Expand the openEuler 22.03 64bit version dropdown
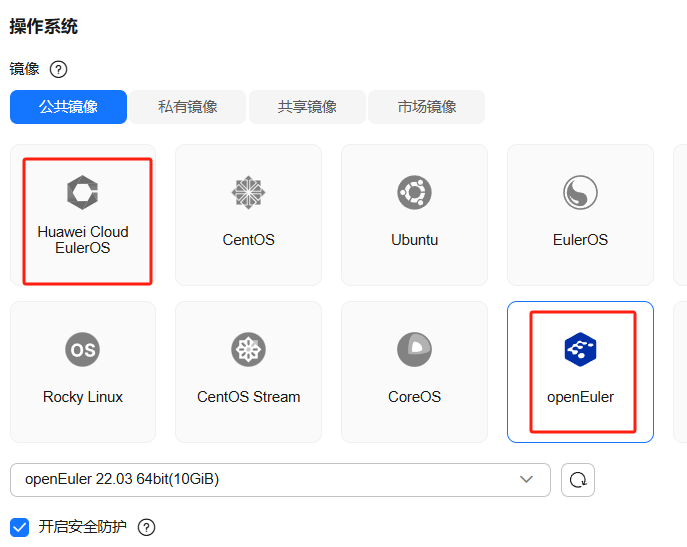This screenshot has width=687, height=547. point(280,480)
